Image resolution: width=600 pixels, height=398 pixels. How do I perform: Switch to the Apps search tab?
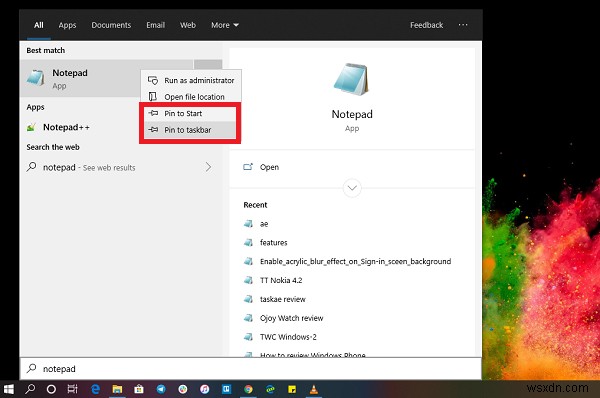coord(67,25)
